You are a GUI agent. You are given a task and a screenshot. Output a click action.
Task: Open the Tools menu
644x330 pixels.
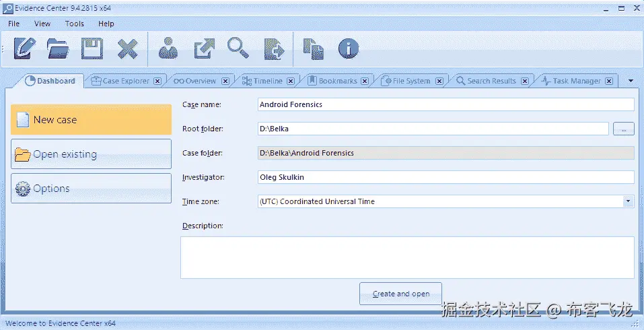(x=74, y=24)
